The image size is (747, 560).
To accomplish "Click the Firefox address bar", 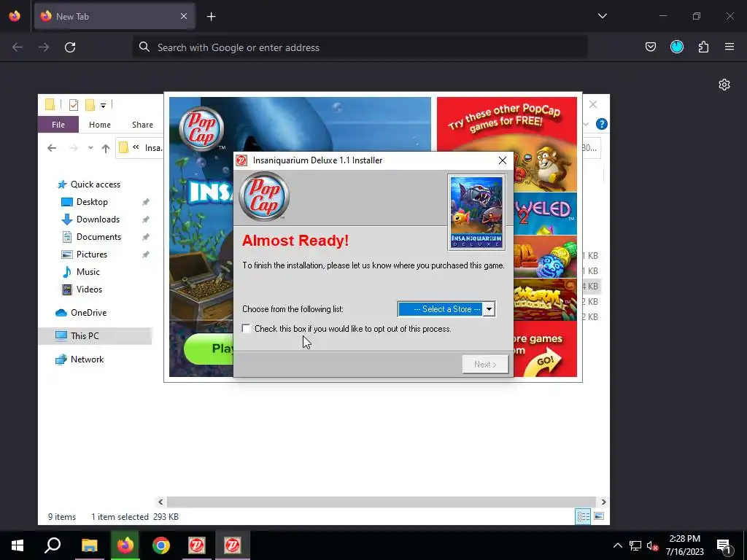I will [360, 47].
